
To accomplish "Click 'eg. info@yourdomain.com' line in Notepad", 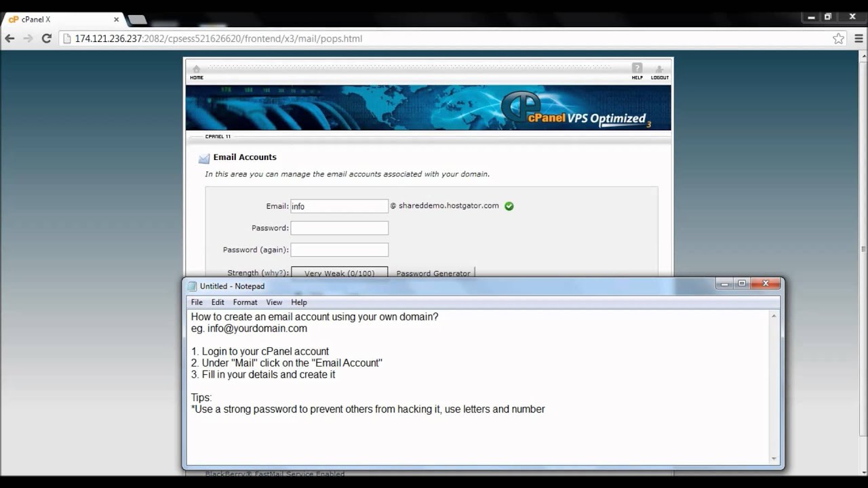I will [249, 329].
